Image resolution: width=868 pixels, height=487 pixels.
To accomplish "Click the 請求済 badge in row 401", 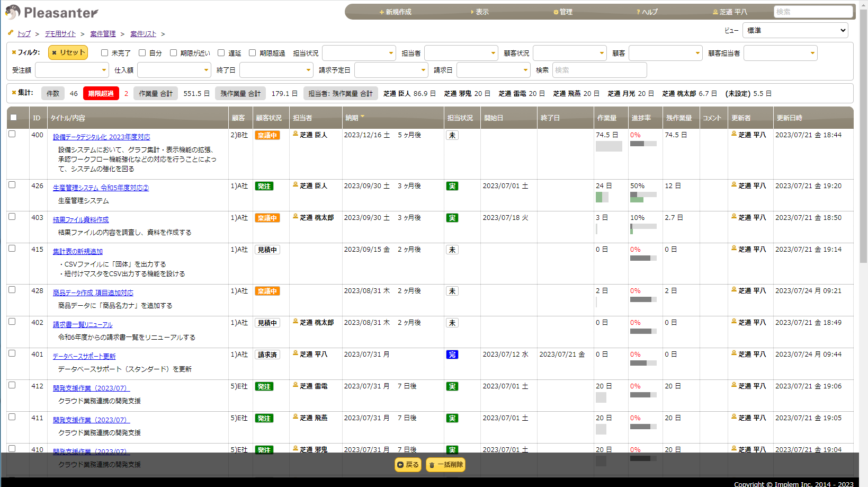I will [x=267, y=355].
